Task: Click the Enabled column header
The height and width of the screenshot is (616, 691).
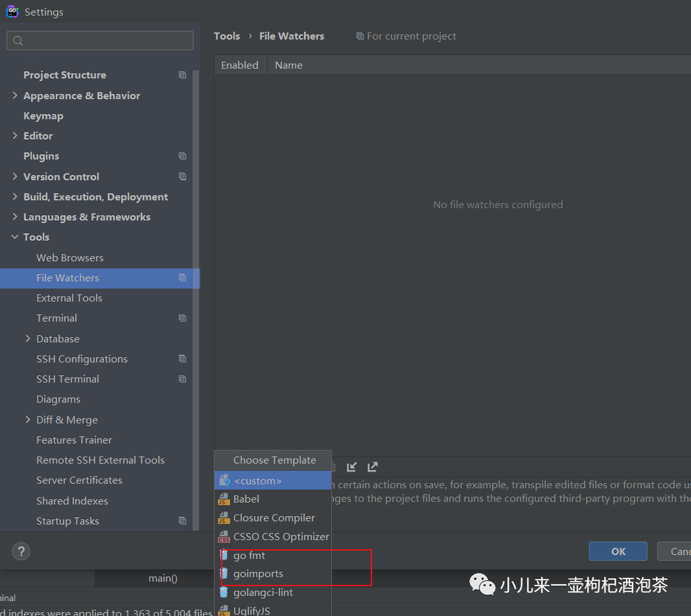Action: click(x=240, y=65)
